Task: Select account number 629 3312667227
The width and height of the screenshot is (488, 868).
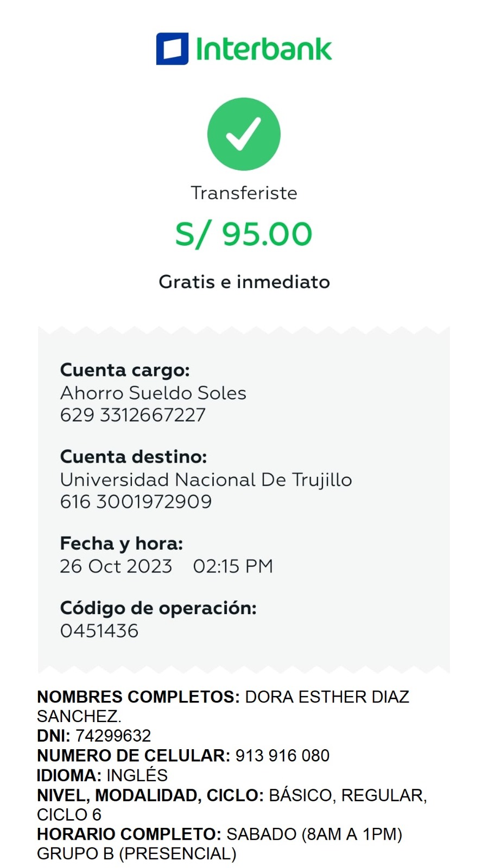Action: tap(133, 415)
